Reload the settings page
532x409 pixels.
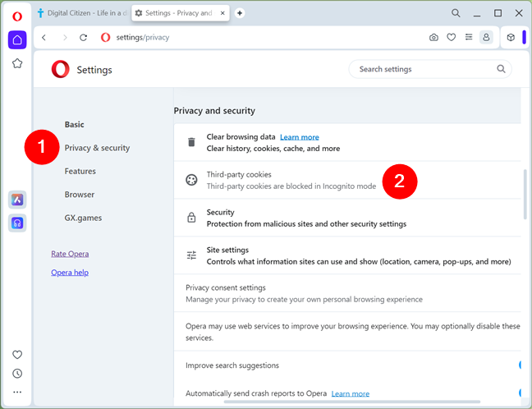(x=84, y=37)
